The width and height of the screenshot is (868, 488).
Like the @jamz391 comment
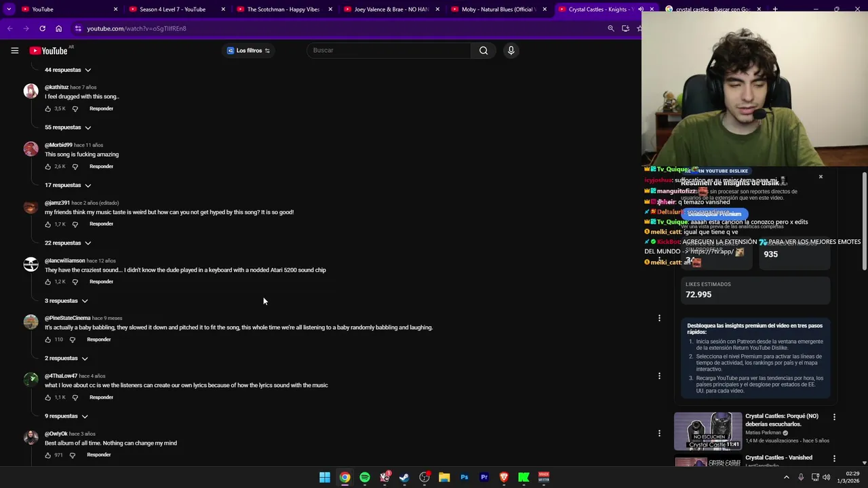[x=47, y=224]
